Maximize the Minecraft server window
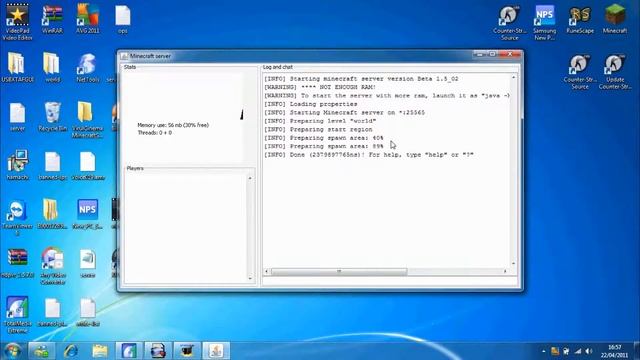 [493, 54]
